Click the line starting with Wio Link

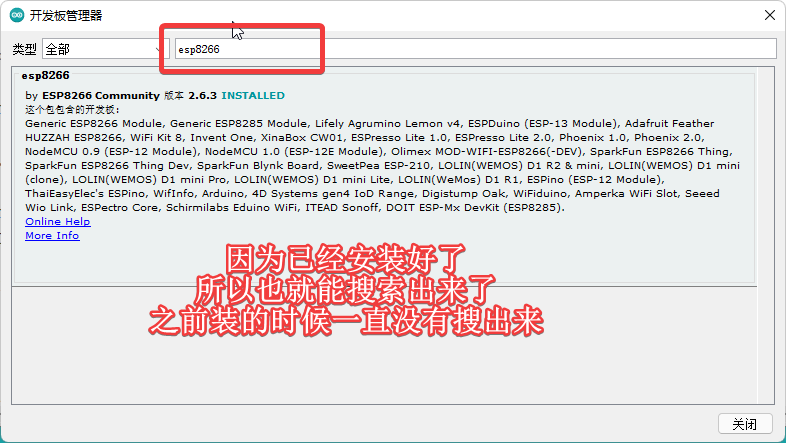[x=295, y=207]
